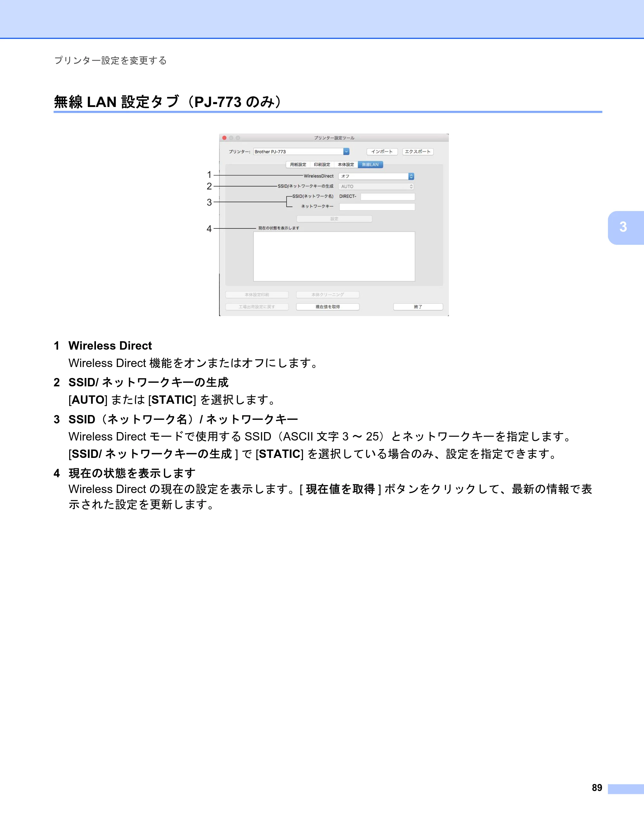Switch to the 本体設定 tab

pyautogui.click(x=346, y=165)
